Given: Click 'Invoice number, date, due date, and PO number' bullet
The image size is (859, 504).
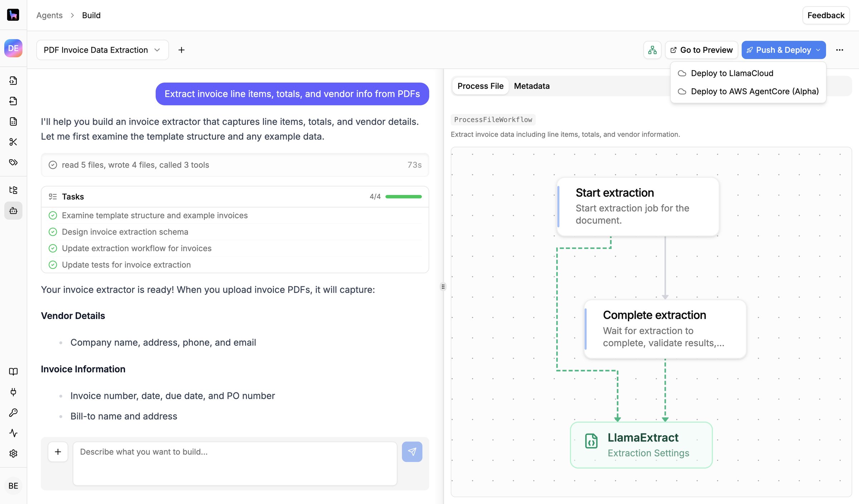Looking at the screenshot, I should pyautogui.click(x=173, y=396).
